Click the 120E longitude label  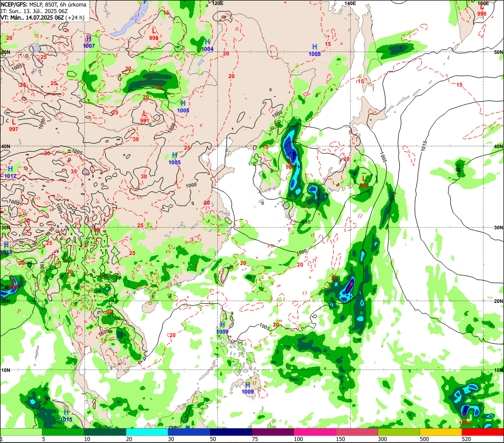click(218, 3)
